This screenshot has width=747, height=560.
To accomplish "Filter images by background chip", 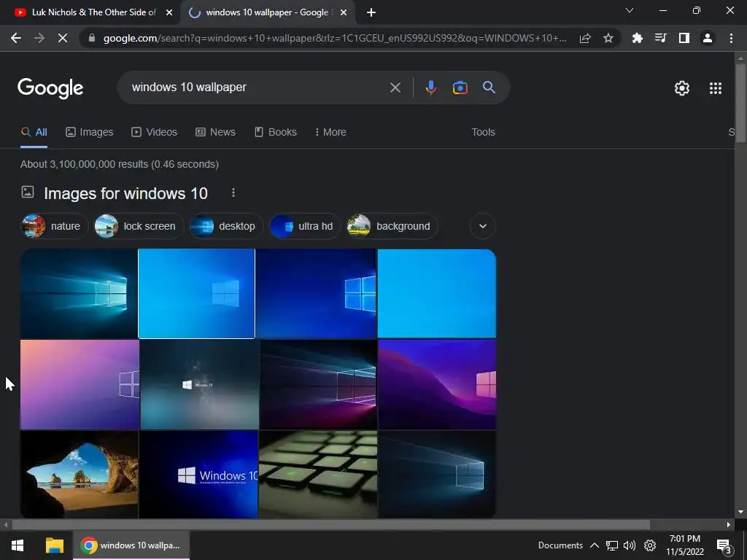I will click(x=392, y=226).
